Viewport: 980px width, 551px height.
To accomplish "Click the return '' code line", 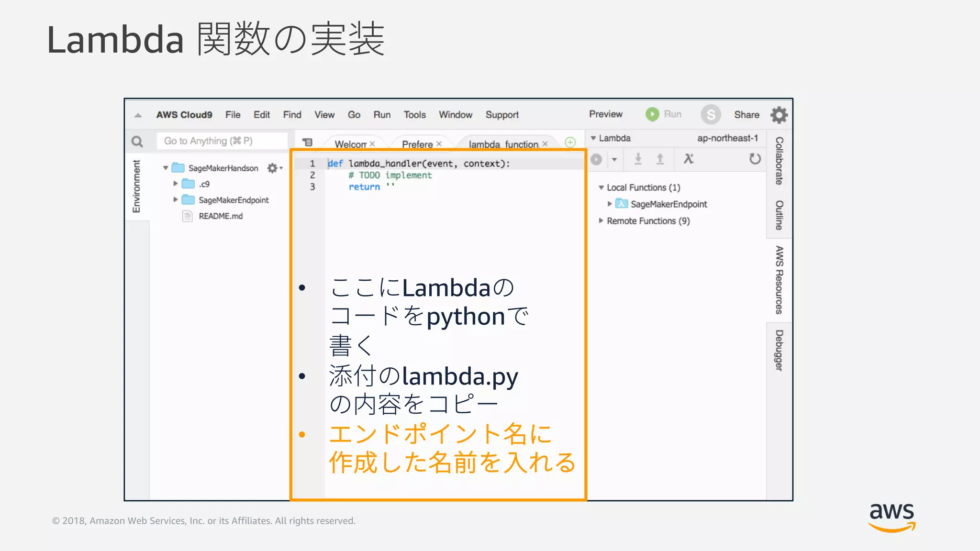I will pyautogui.click(x=371, y=187).
